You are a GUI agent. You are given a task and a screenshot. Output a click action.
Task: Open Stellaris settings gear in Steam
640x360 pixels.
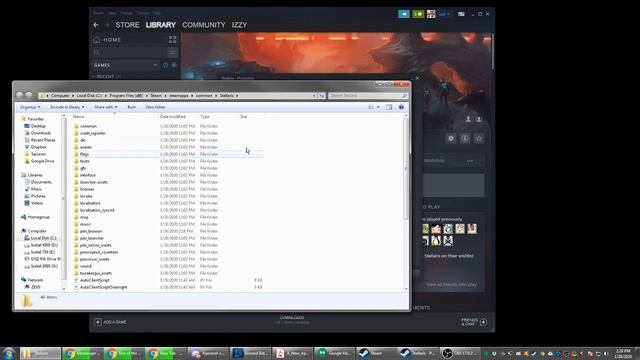451,138
